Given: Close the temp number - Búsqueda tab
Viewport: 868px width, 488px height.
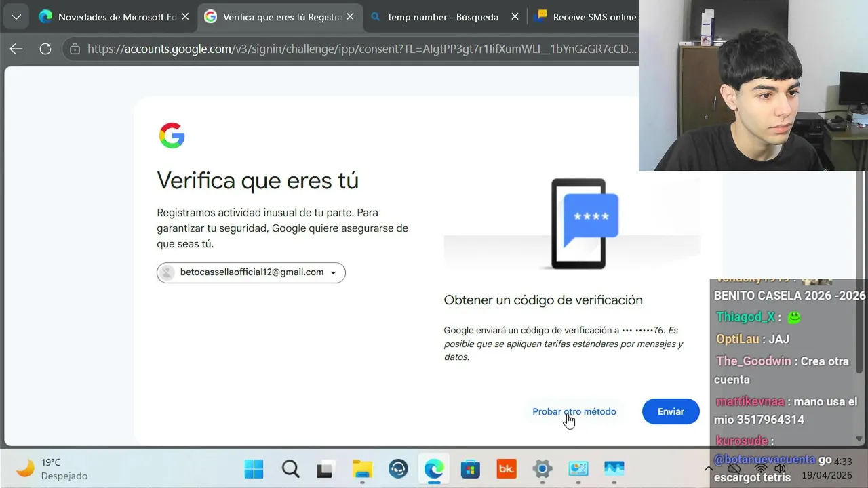Looking at the screenshot, I should tap(515, 17).
